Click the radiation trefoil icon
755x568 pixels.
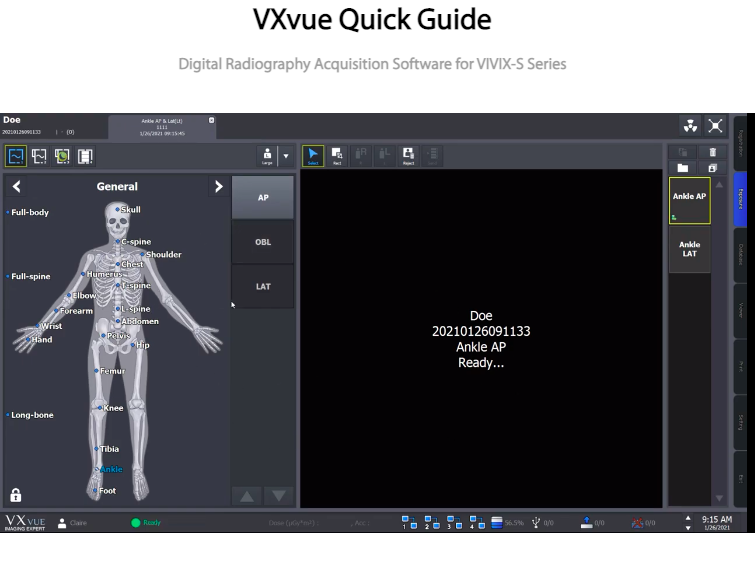pyautogui.click(x=690, y=126)
